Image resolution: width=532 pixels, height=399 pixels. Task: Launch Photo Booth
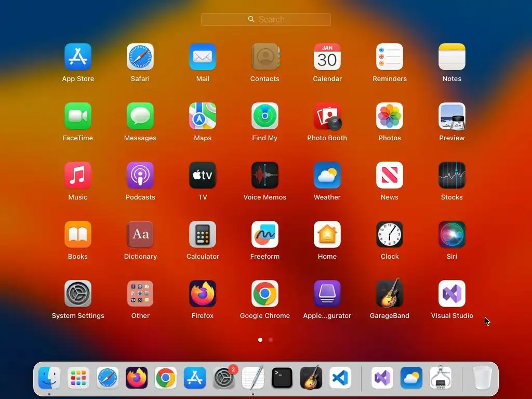click(x=327, y=116)
